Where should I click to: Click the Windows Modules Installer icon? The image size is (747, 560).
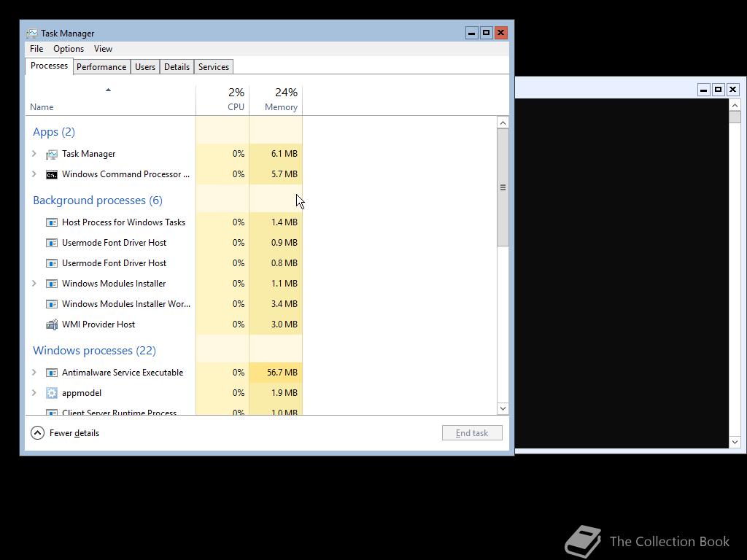point(52,284)
